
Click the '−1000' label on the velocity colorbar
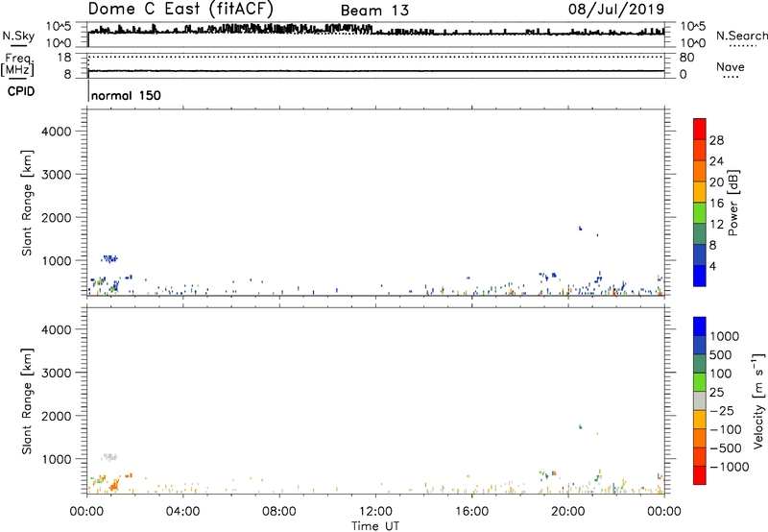(730, 467)
